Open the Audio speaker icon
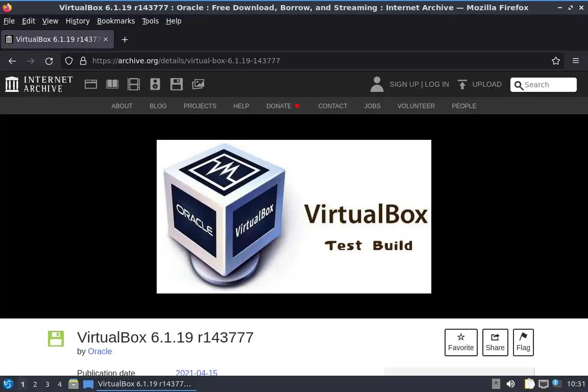The height and width of the screenshot is (392, 588). (155, 84)
